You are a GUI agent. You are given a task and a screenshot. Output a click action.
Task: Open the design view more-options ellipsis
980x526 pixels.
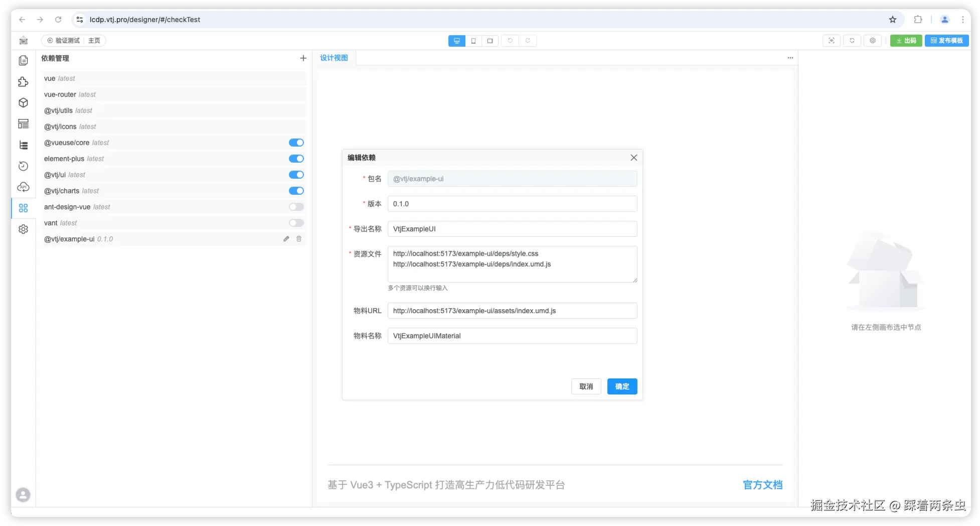(790, 58)
